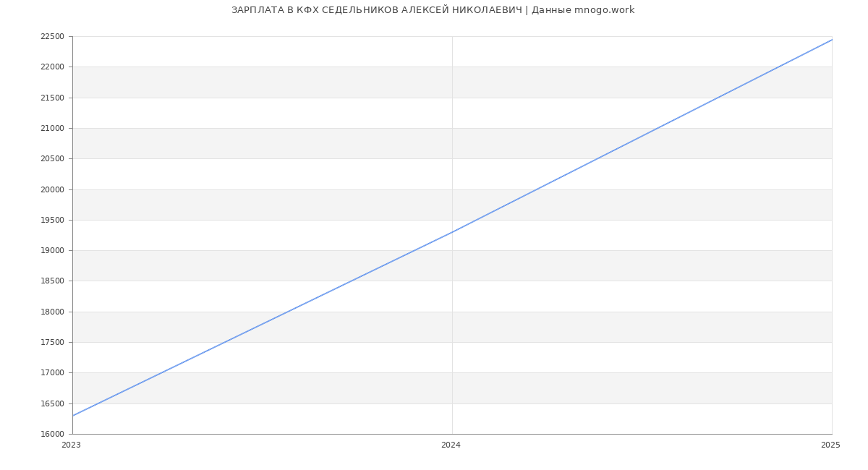The image size is (868, 470).
Task: Click the 22500 y-axis label
Action: [52, 37]
